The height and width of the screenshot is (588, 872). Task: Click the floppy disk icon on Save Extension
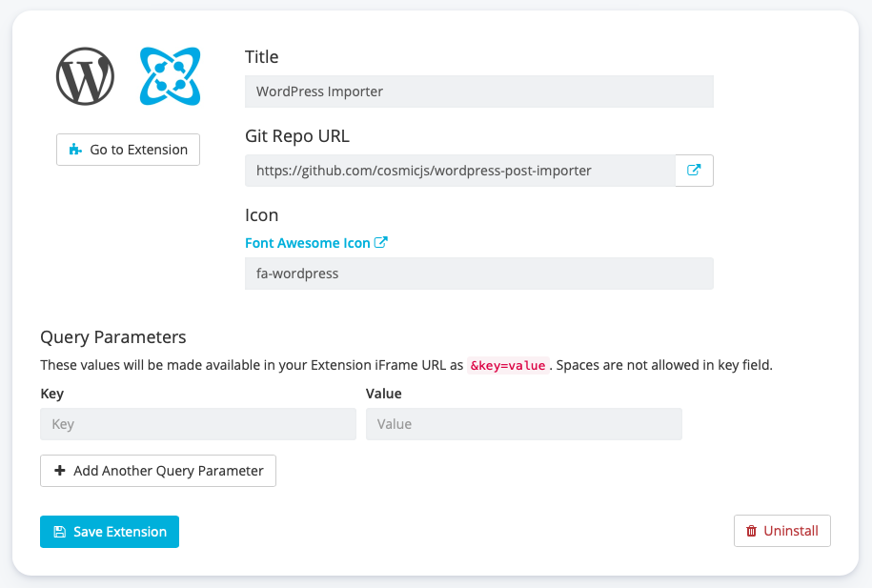click(x=60, y=532)
